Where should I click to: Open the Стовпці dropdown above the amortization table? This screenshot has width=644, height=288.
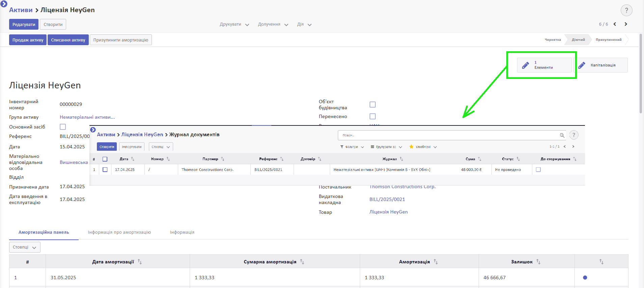click(25, 247)
